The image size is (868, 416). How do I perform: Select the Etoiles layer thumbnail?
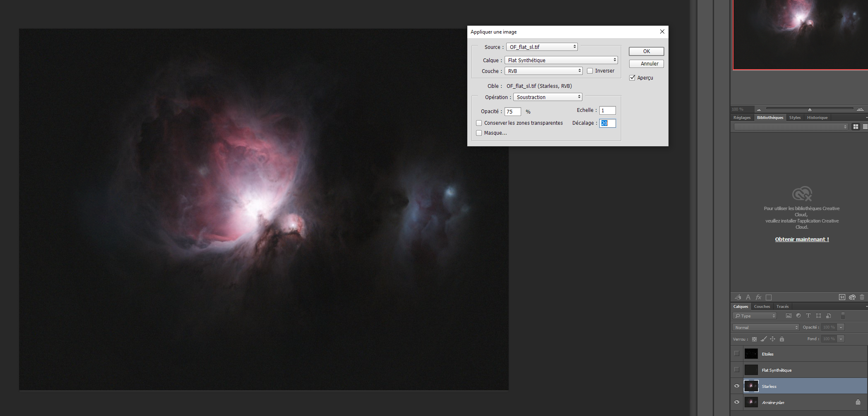[751, 353]
